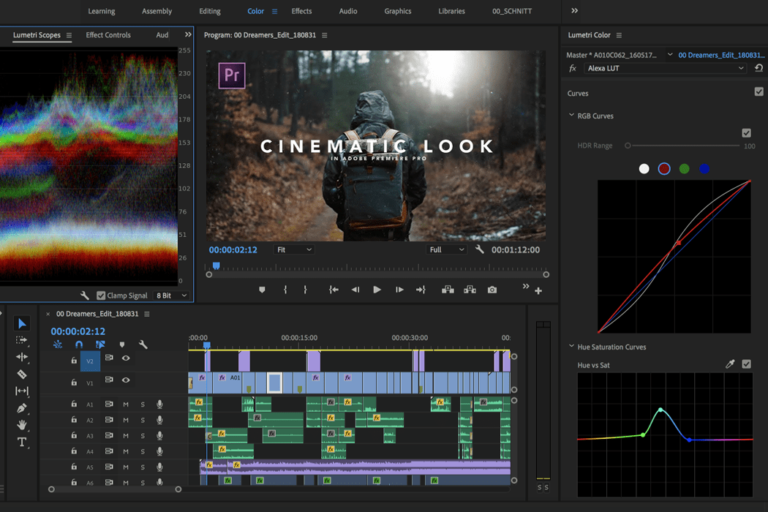This screenshot has height=512, width=768.
Task: Select the Selection arrow tool
Action: (22, 323)
